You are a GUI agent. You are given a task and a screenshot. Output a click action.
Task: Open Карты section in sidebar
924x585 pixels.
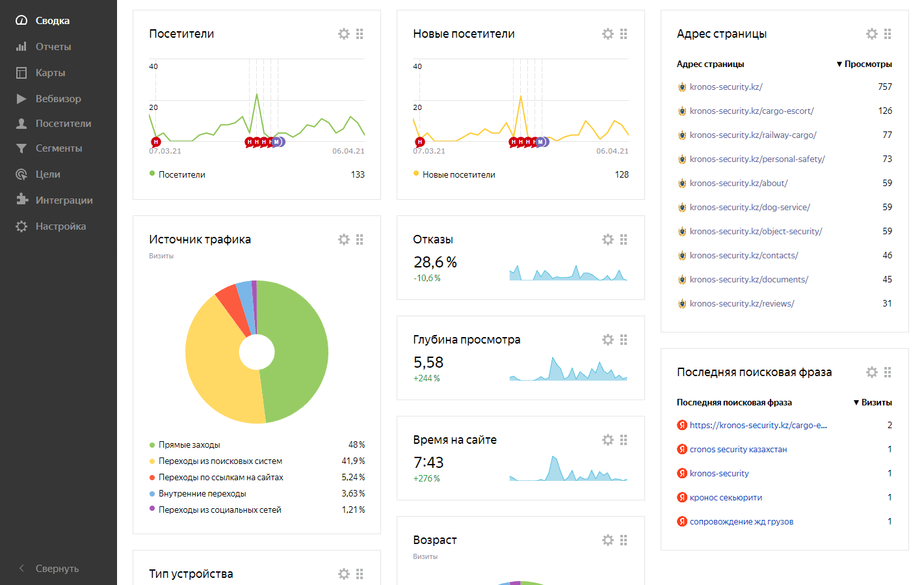point(50,73)
